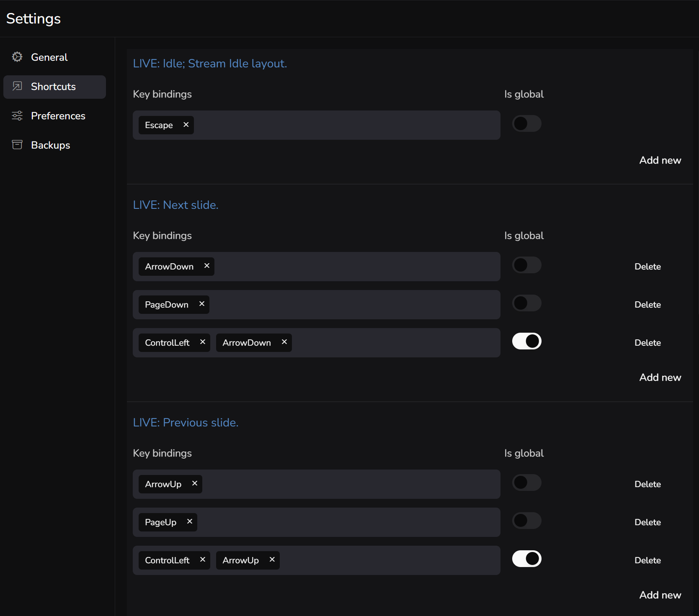Screen dimensions: 699x616
Task: Remove the PageDown key chip
Action: [202, 304]
